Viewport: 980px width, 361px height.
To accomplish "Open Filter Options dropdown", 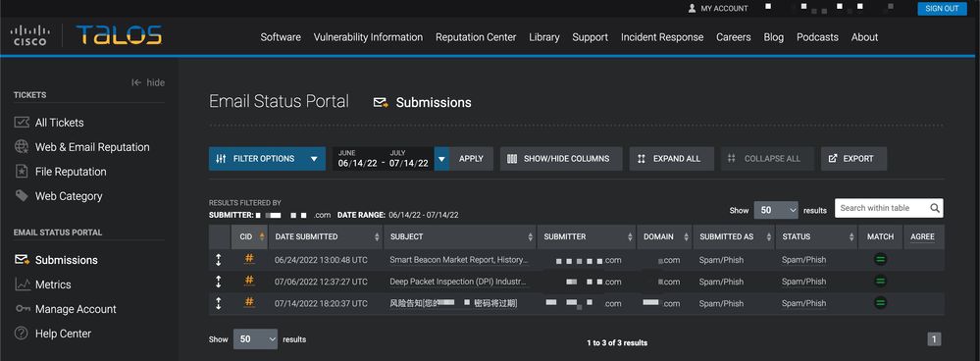I will [x=267, y=159].
